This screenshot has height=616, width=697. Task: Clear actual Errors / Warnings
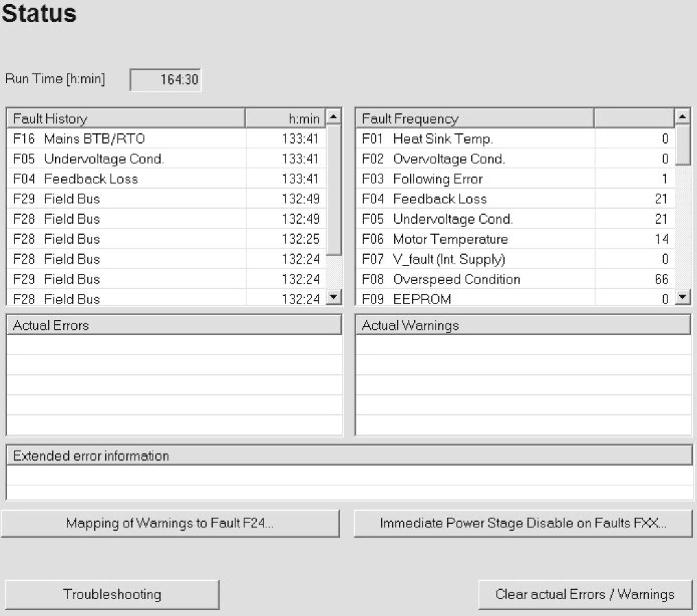coord(585,594)
